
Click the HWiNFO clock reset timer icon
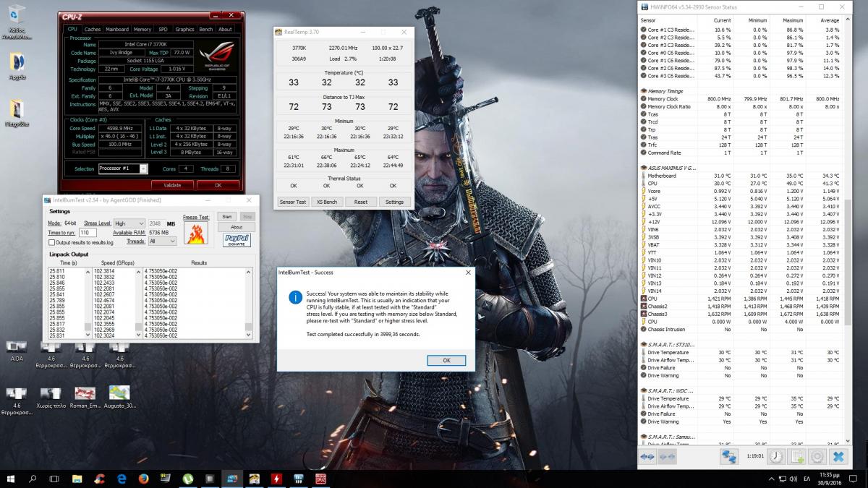tap(775, 456)
